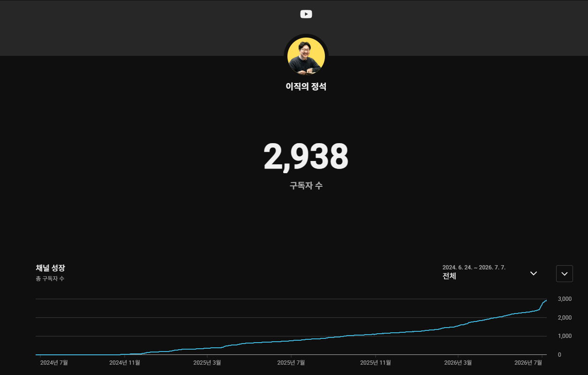This screenshot has width=588, height=375.
Task: Click the 2025년 3월 timeline label
Action: click(x=207, y=362)
